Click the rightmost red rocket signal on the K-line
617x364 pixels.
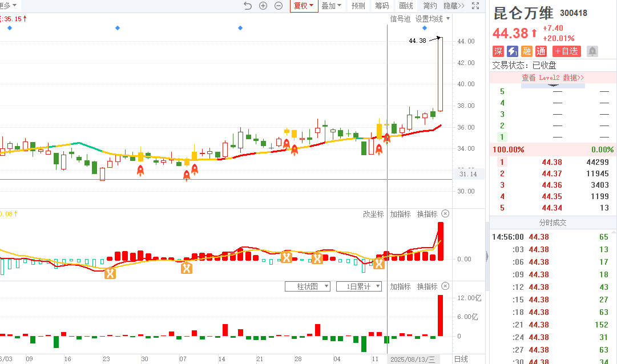[387, 138]
